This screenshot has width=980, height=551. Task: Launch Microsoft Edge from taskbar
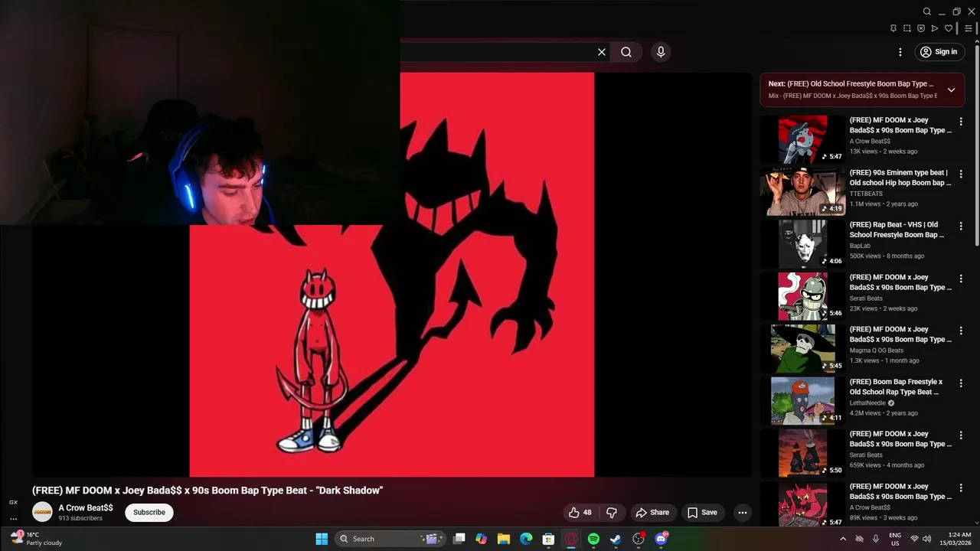point(526,539)
